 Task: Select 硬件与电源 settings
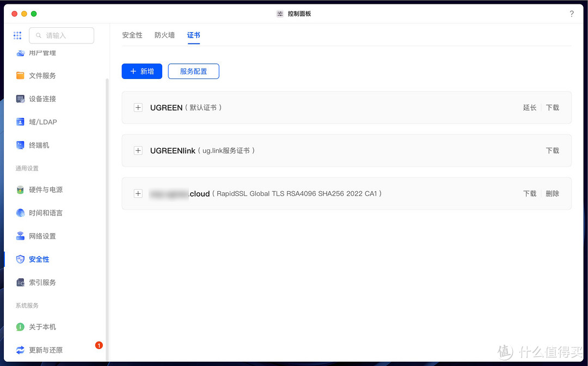(x=46, y=190)
